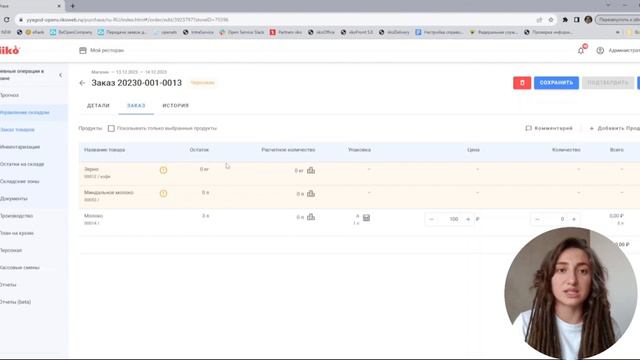This screenshot has width=640, height=360.
Task: Open Инвентаризация in the sidebar
Action: [20, 147]
